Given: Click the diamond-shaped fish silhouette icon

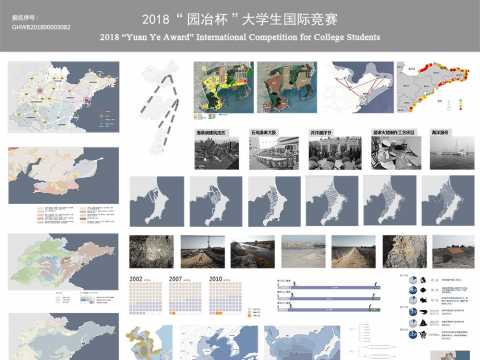Looking at the screenshot, I should tap(423, 290).
